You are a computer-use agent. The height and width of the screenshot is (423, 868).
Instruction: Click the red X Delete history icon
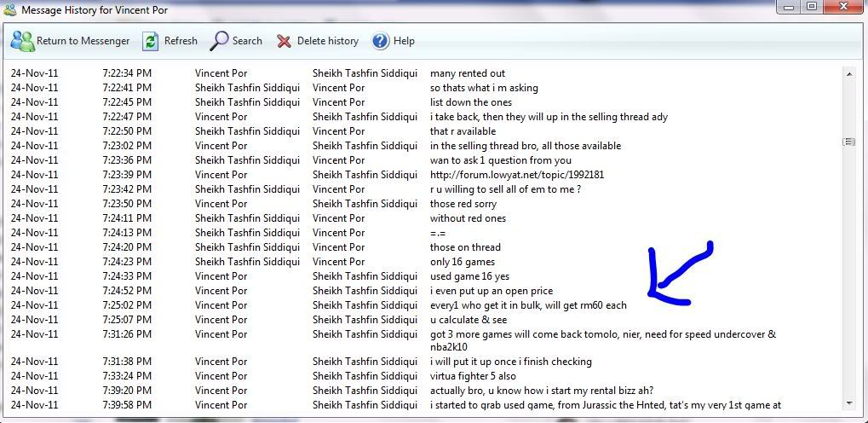point(284,41)
